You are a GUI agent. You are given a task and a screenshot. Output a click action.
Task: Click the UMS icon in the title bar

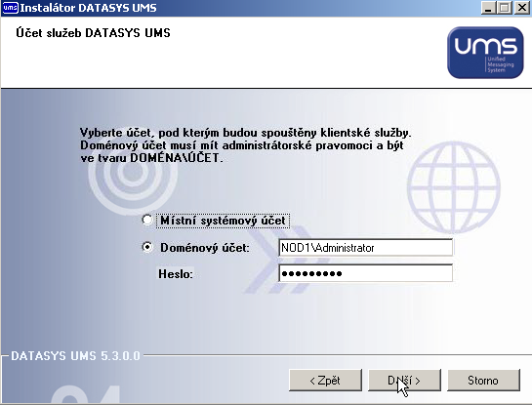coord(10,8)
